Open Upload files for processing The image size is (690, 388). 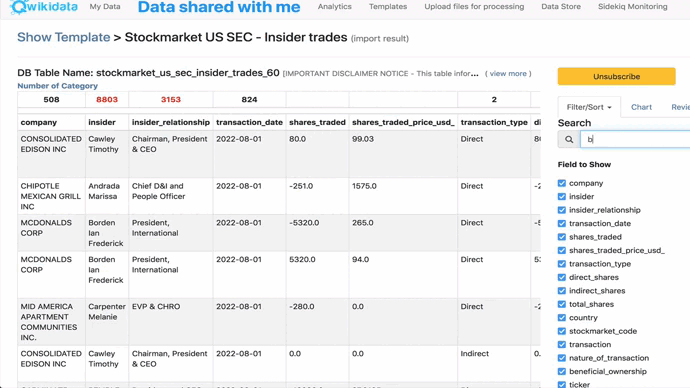474,7
